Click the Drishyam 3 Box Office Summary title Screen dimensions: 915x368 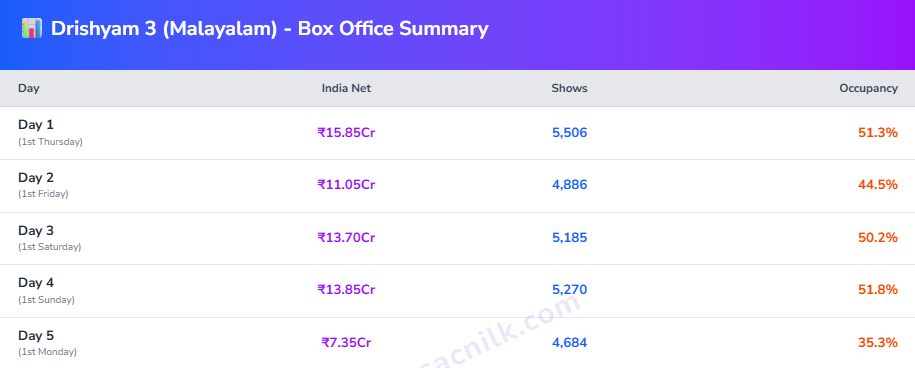270,29
